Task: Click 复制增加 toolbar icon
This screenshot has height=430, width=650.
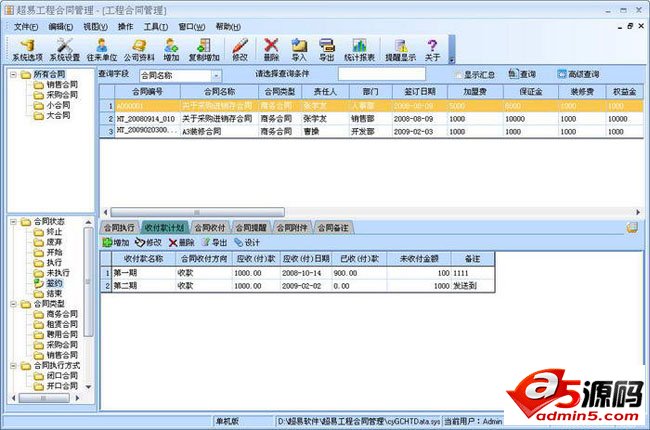Action: [204, 50]
